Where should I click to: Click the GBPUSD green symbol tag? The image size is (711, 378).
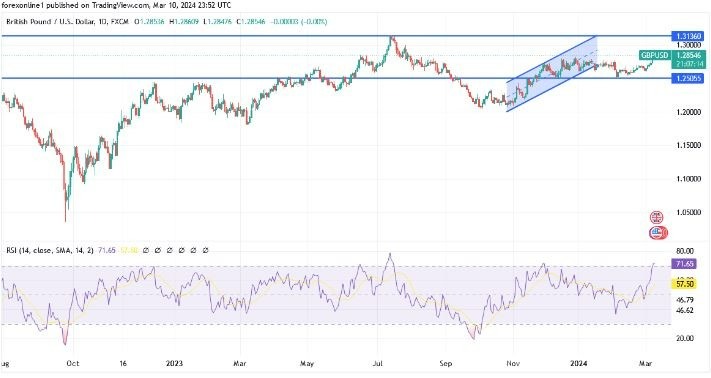point(654,55)
